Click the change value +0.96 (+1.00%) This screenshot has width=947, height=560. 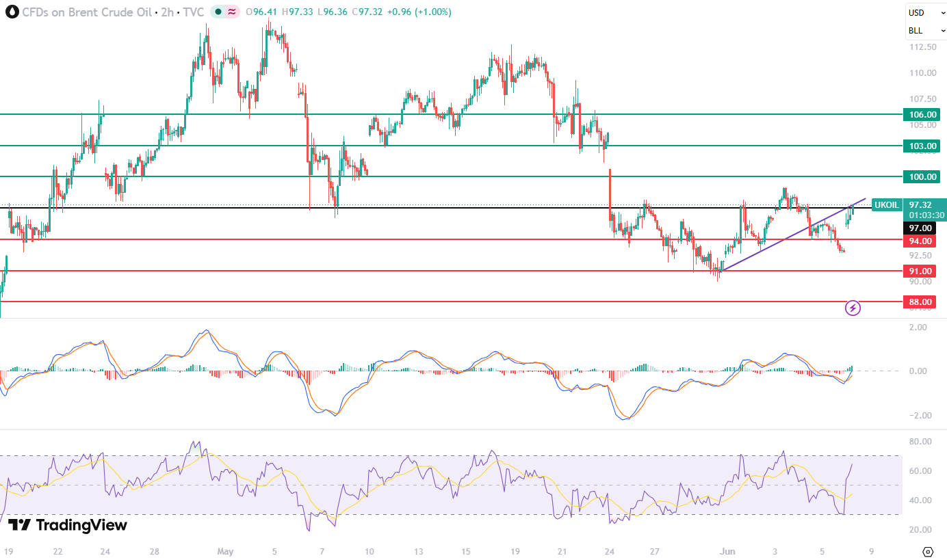[x=419, y=12]
